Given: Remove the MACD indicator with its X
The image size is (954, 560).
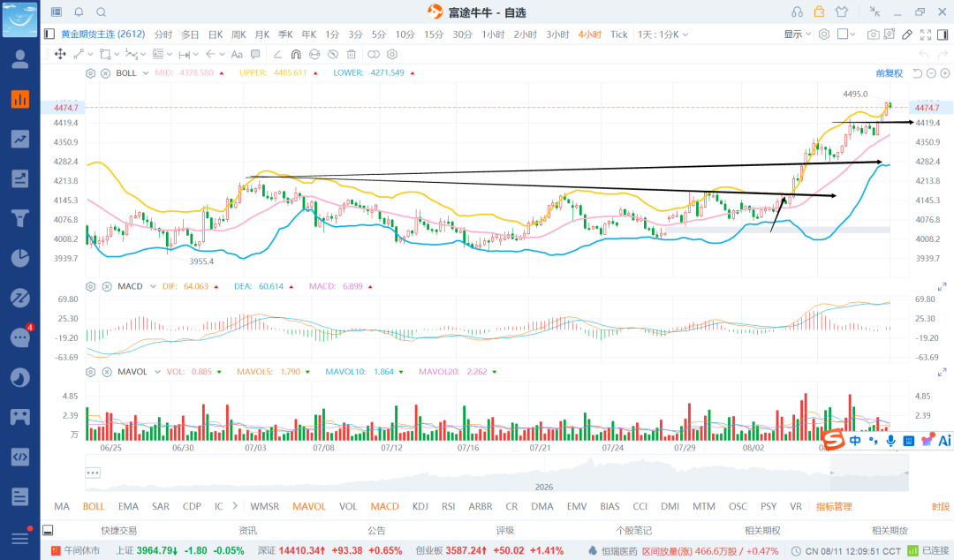Looking at the screenshot, I should (x=107, y=286).
